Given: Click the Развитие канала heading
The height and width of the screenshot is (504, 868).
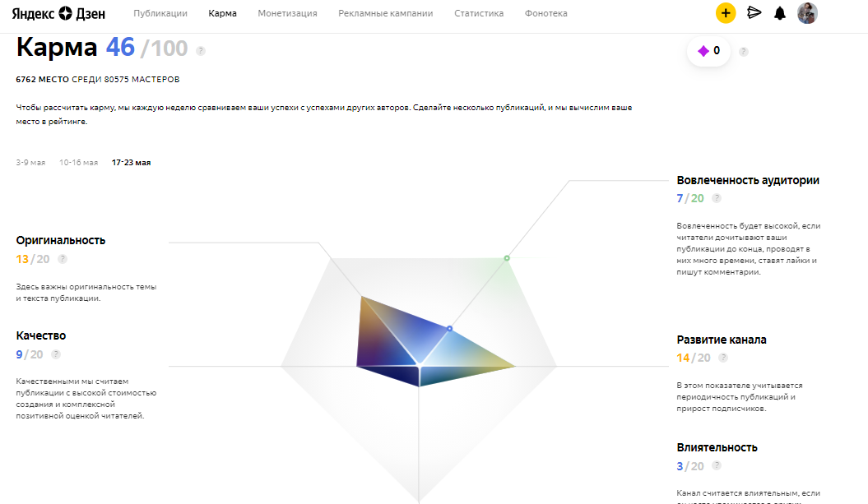Looking at the screenshot, I should pyautogui.click(x=722, y=340).
